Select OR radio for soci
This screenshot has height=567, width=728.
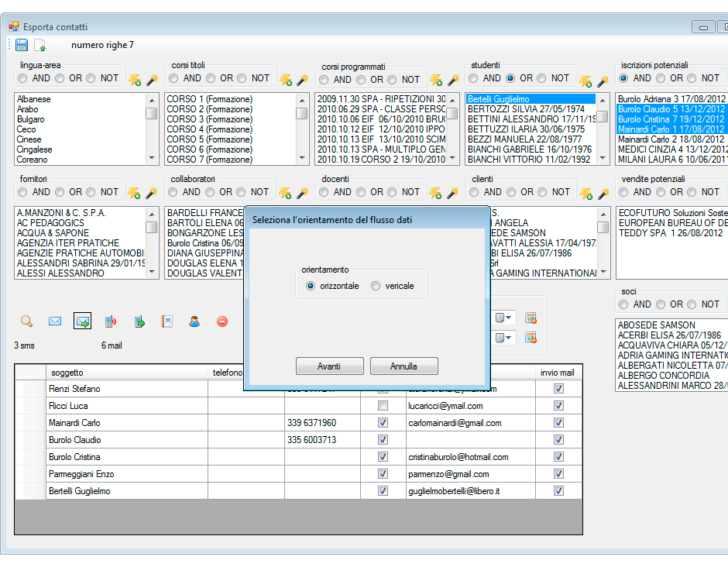[x=661, y=304]
